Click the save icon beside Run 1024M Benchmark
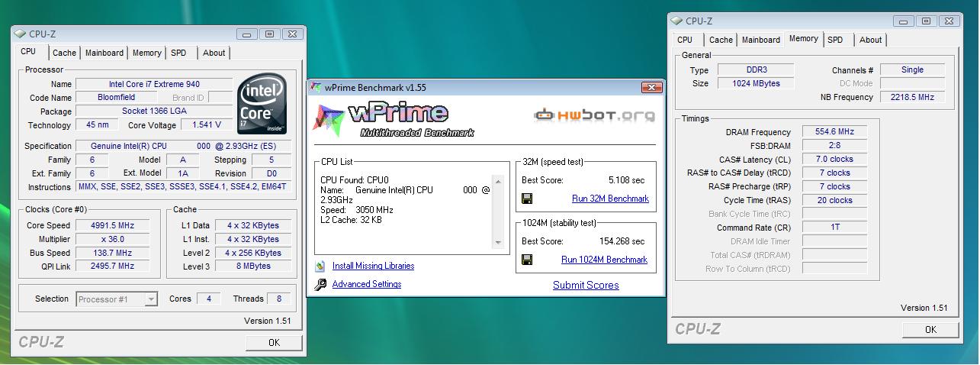 click(x=527, y=260)
